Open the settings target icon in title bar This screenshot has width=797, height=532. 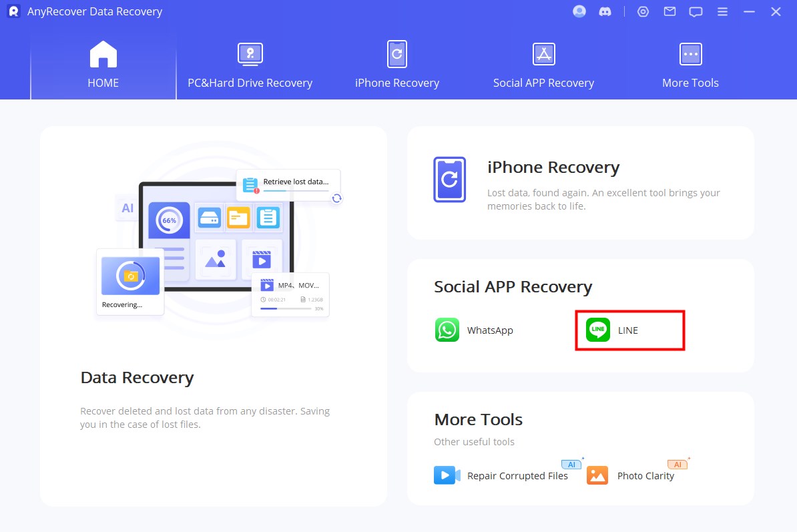[643, 11]
